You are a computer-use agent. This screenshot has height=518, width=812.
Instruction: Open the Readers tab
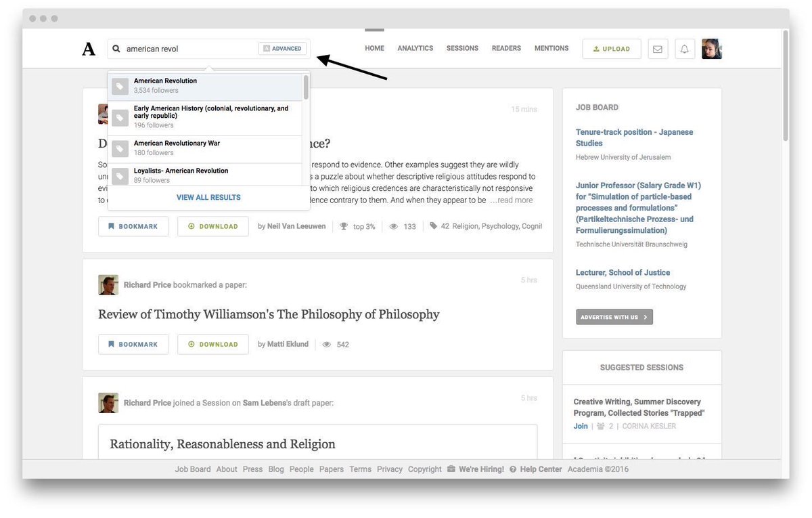(x=506, y=48)
